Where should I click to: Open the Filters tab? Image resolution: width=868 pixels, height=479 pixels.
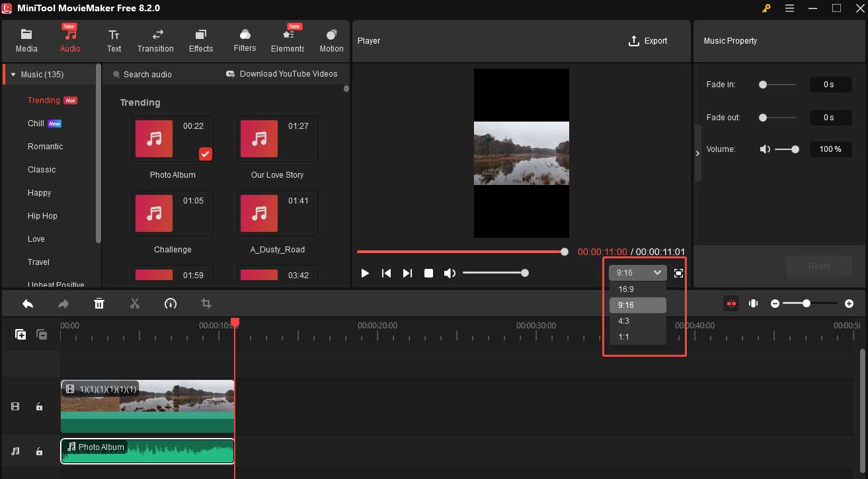[245, 41]
